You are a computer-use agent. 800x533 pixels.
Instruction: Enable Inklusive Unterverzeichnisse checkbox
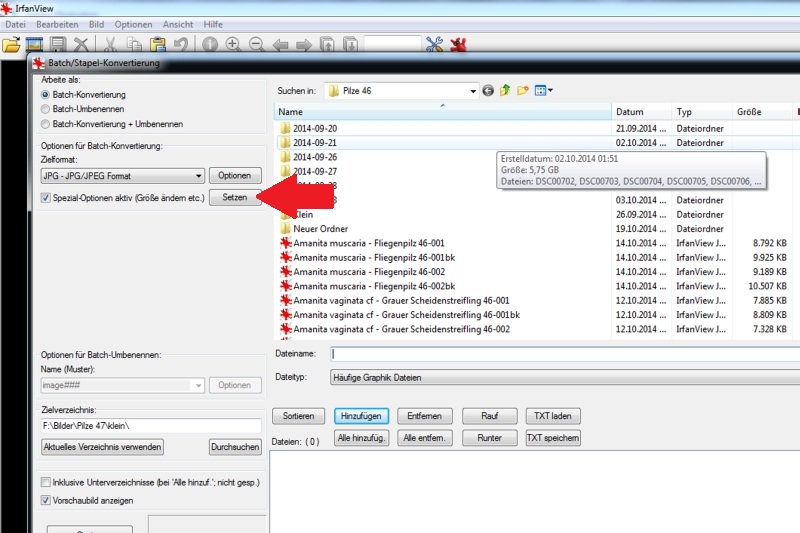click(46, 483)
